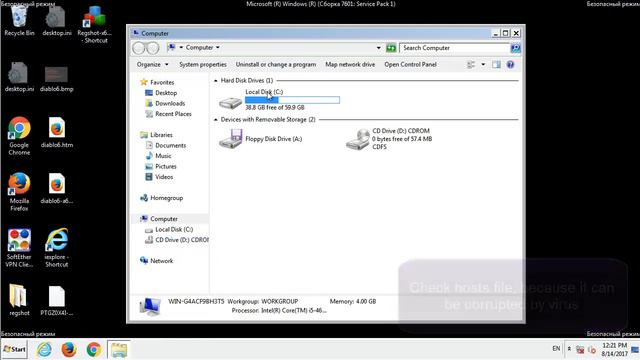This screenshot has height=360, width=640.
Task: Click the Explorer Back navigation button
Action: pos(139,48)
